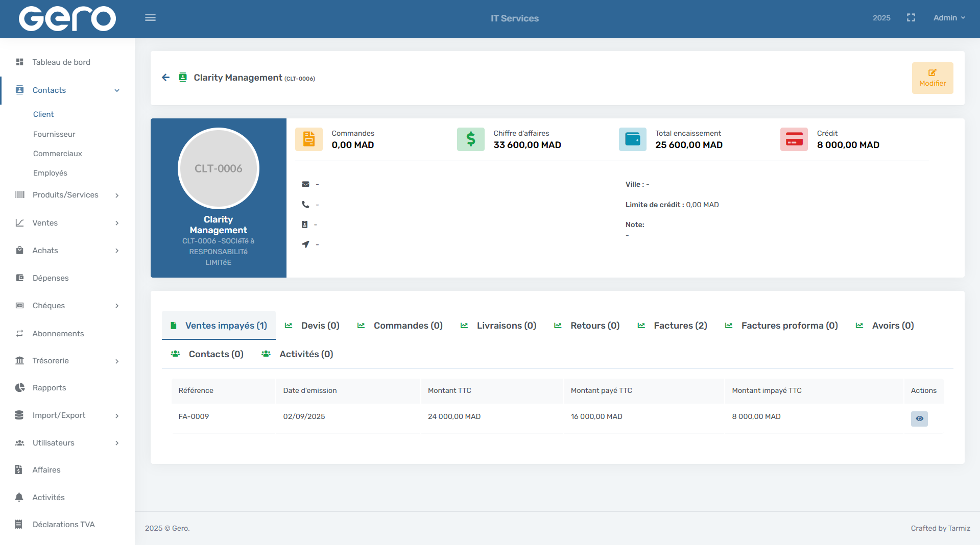980x545 pixels.
Task: Click the CLT-0006 avatar circle
Action: click(219, 168)
